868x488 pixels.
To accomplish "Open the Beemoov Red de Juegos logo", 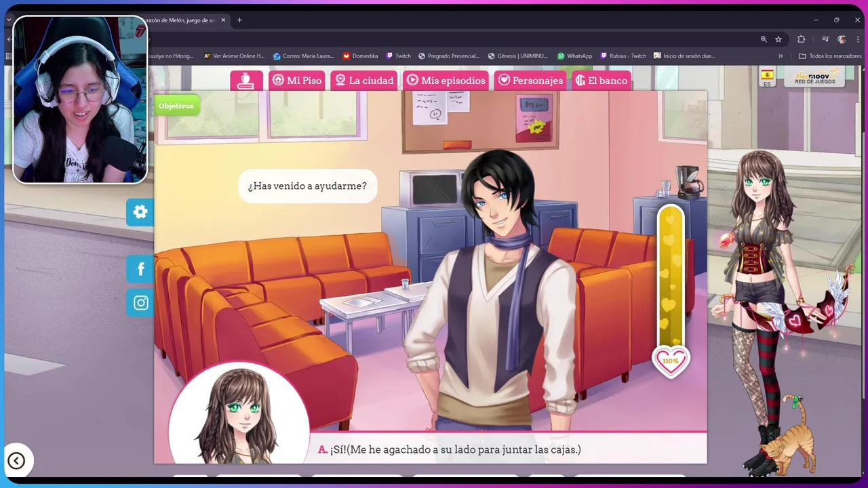I will click(814, 76).
